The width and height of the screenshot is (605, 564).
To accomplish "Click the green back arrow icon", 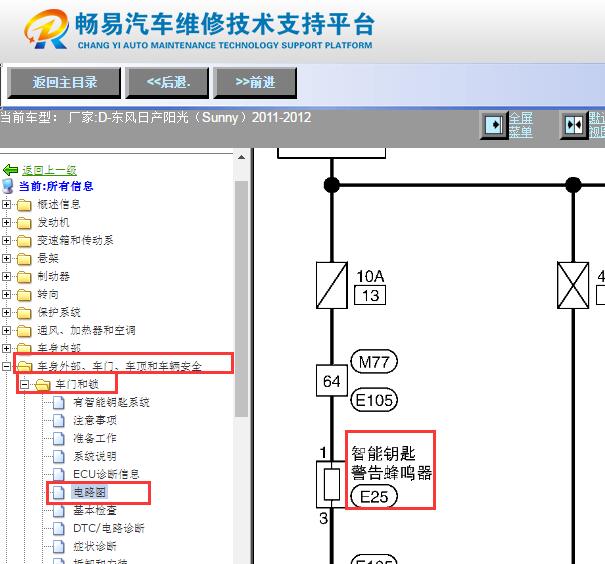I will coord(10,170).
